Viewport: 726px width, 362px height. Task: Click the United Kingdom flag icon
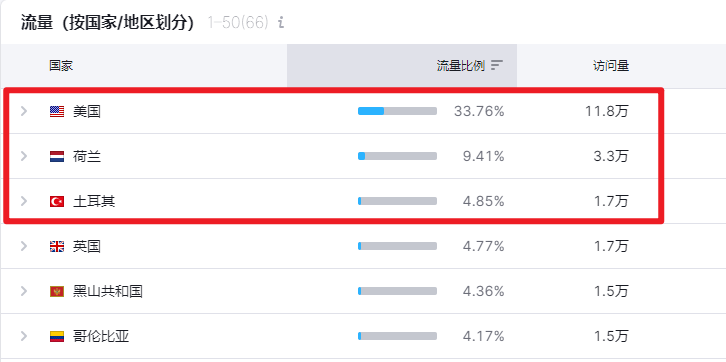point(57,246)
